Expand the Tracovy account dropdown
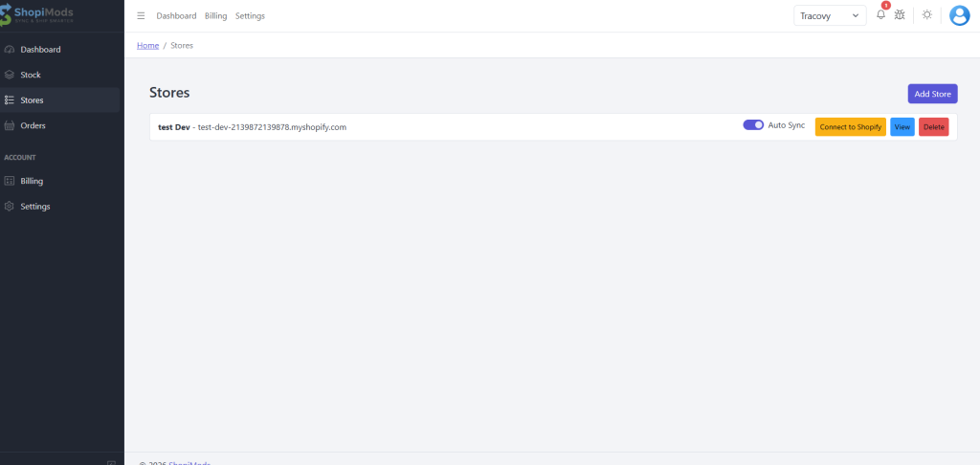The height and width of the screenshot is (465, 980). [830, 16]
